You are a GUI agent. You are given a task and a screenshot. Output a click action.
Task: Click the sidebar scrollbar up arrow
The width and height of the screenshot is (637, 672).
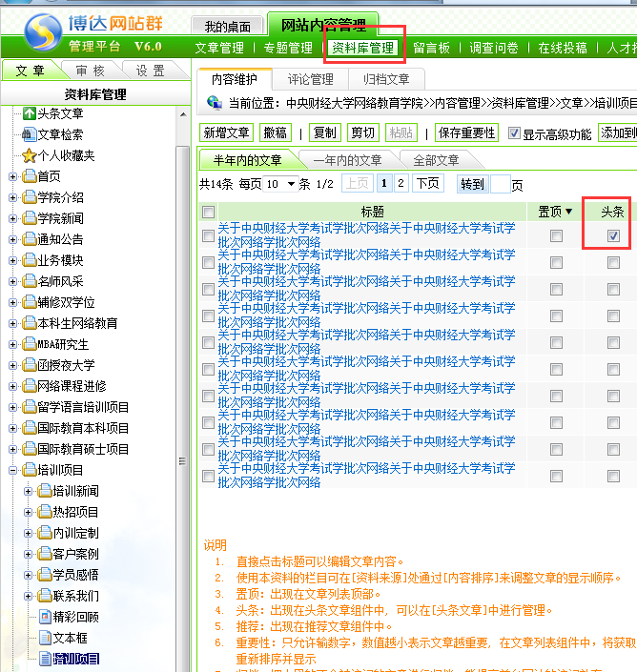click(183, 114)
